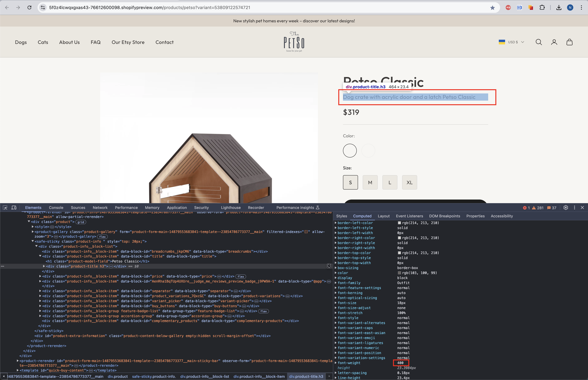Viewport: 588px width, 380px height.
Task: Click the DevTools inspect element picker icon
Action: point(5,207)
